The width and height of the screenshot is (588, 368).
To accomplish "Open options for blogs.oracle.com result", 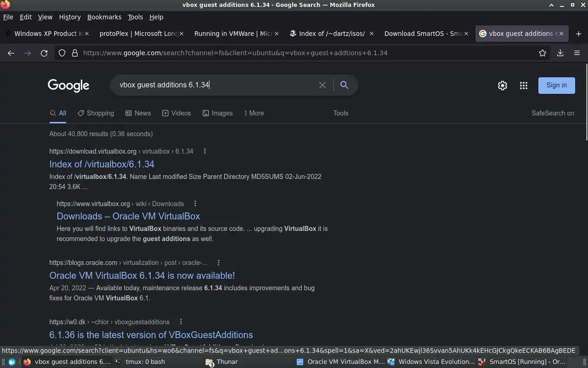I will coord(219,263).
